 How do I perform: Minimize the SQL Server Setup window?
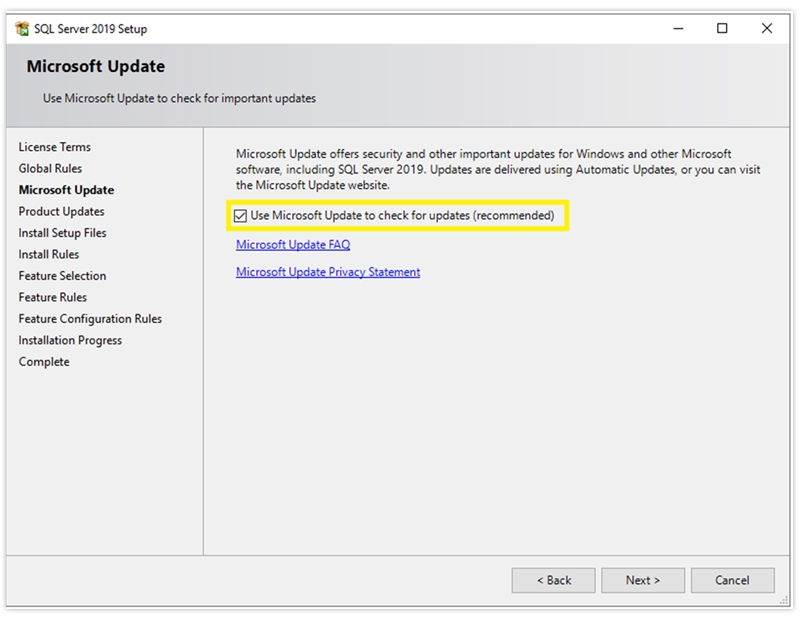tap(677, 29)
